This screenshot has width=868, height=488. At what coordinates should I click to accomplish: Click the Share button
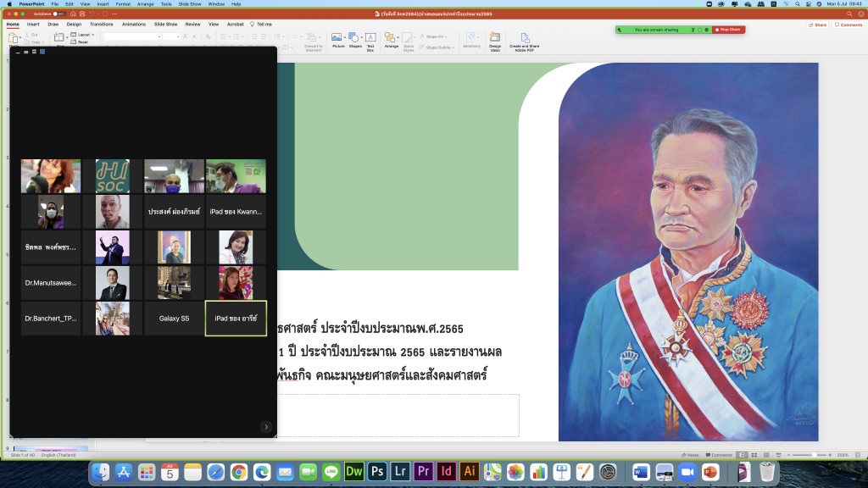tap(818, 25)
